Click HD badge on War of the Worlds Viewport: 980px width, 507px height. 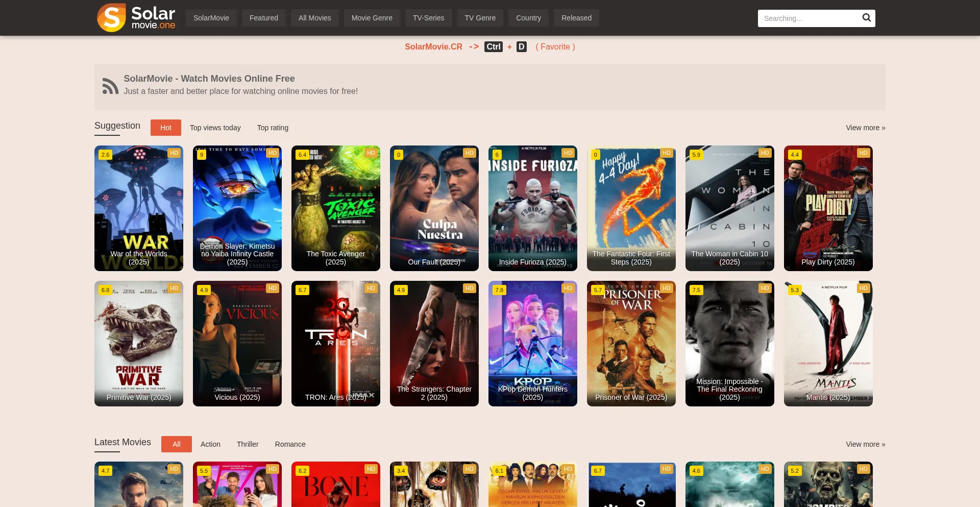(x=174, y=153)
